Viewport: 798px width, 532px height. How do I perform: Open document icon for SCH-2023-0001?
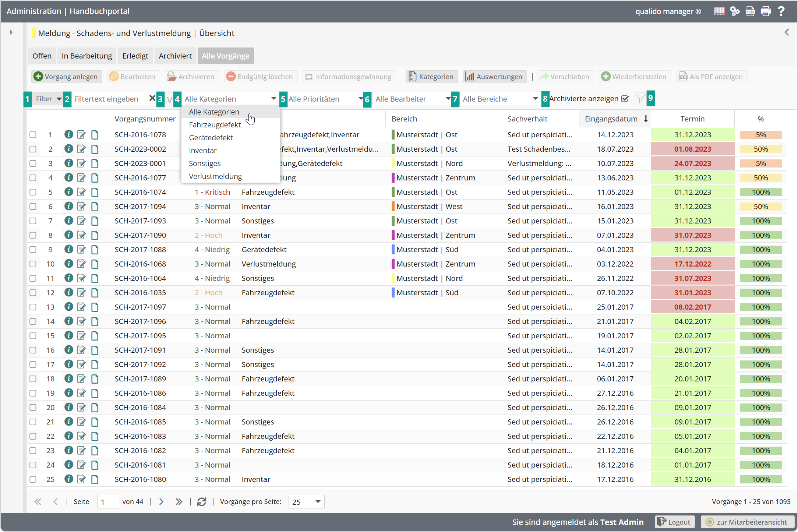(95, 163)
